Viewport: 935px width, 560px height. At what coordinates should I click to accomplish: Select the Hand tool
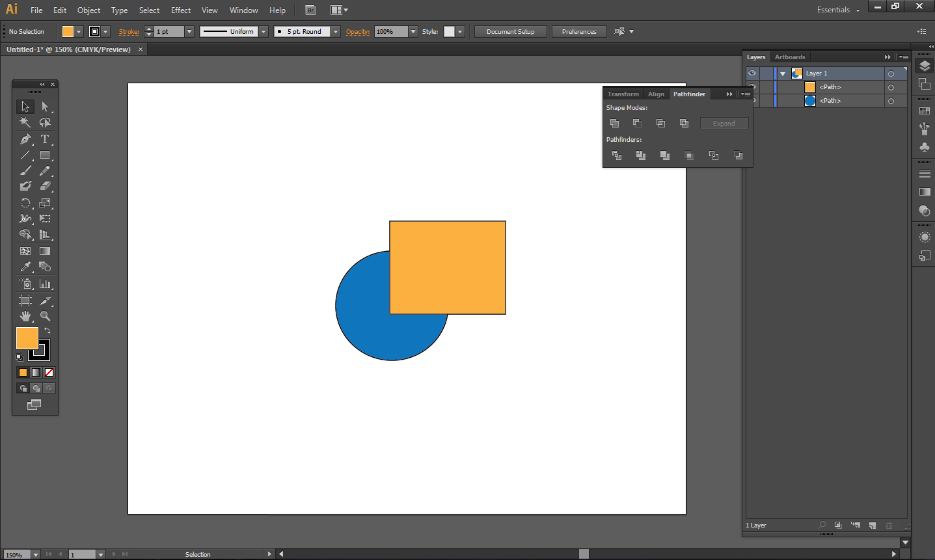(x=25, y=316)
